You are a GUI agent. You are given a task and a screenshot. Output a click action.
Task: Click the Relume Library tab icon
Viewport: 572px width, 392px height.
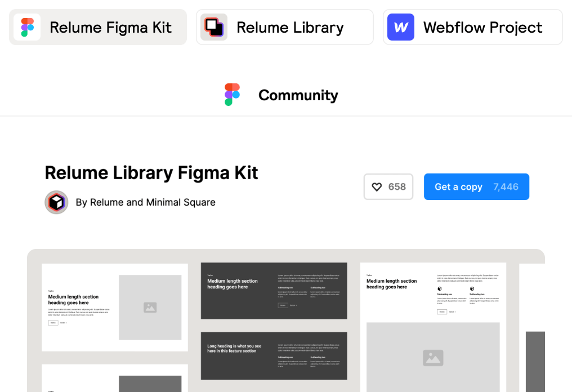tap(214, 28)
